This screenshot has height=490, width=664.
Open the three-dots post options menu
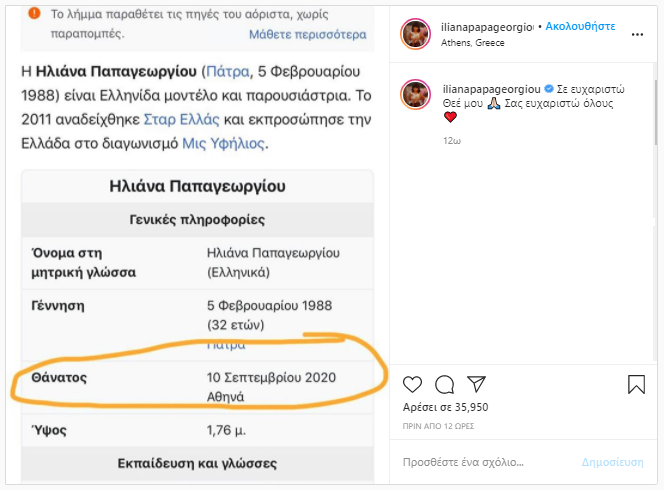[637, 35]
